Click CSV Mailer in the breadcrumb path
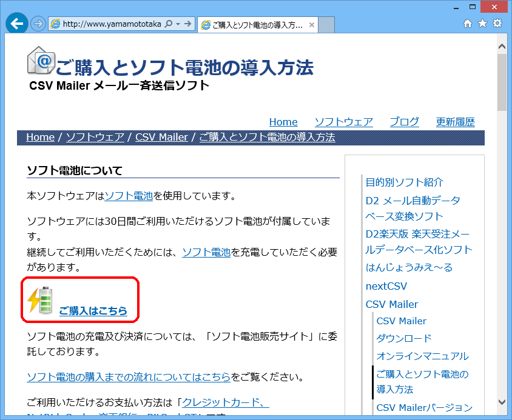Screen dimensions: 512x420 [x=161, y=137]
